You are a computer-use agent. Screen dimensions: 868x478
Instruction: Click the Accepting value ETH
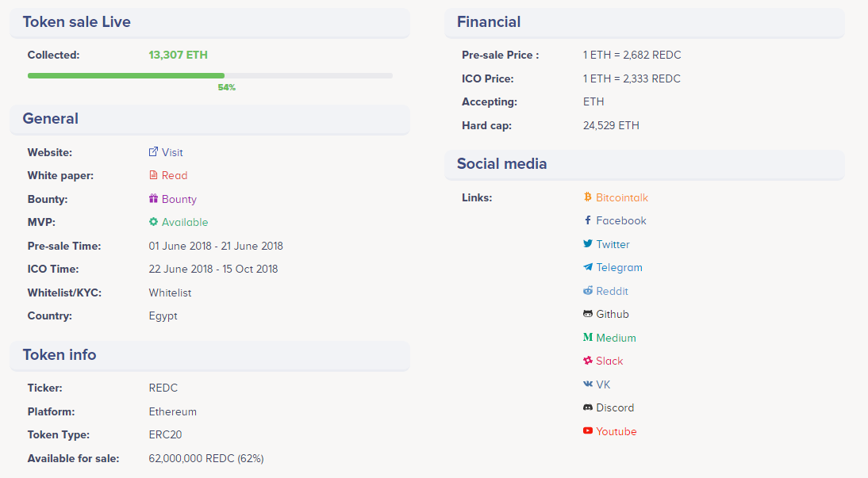tap(593, 101)
